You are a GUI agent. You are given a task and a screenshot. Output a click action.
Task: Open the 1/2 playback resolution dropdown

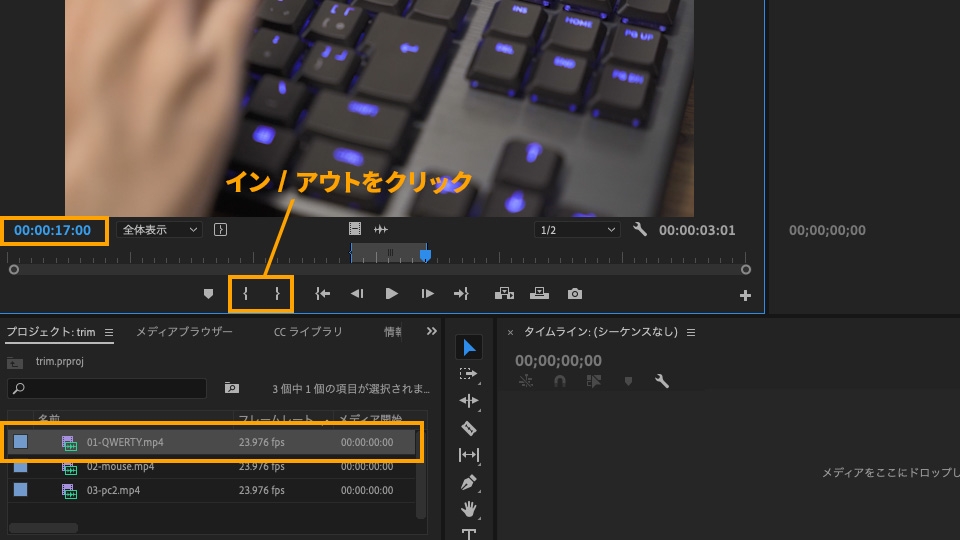point(577,230)
